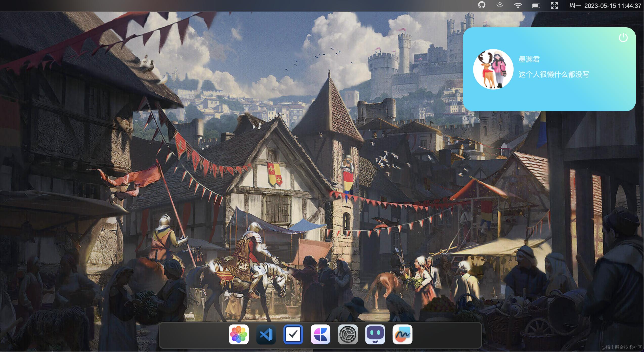Toggle fullscreen mode with the arrows icon

pos(554,6)
